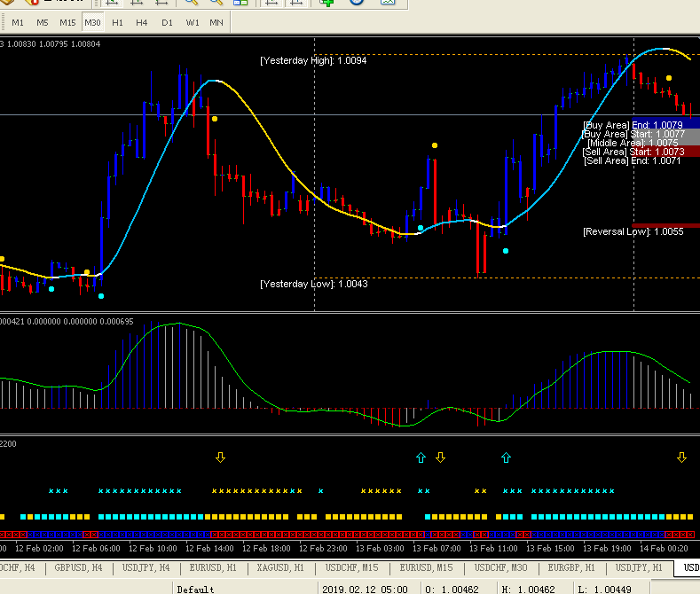The image size is (700, 594).
Task: Click the yellow down arrow near 14 Feb 00:20
Action: [x=681, y=457]
